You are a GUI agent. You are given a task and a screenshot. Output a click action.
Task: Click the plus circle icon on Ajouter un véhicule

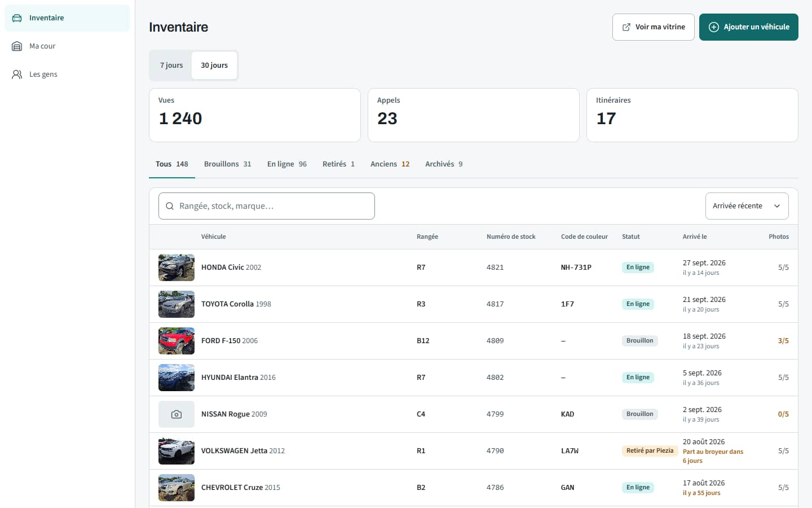pos(713,27)
